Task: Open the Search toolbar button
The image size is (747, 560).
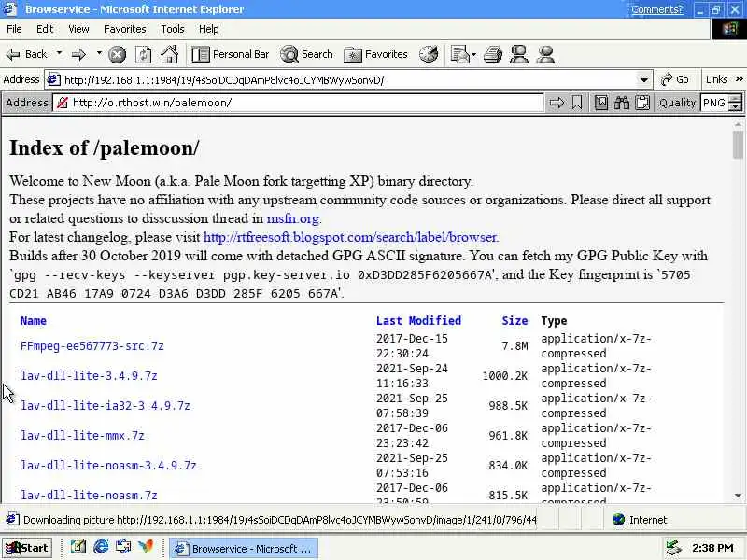Action: tap(306, 54)
